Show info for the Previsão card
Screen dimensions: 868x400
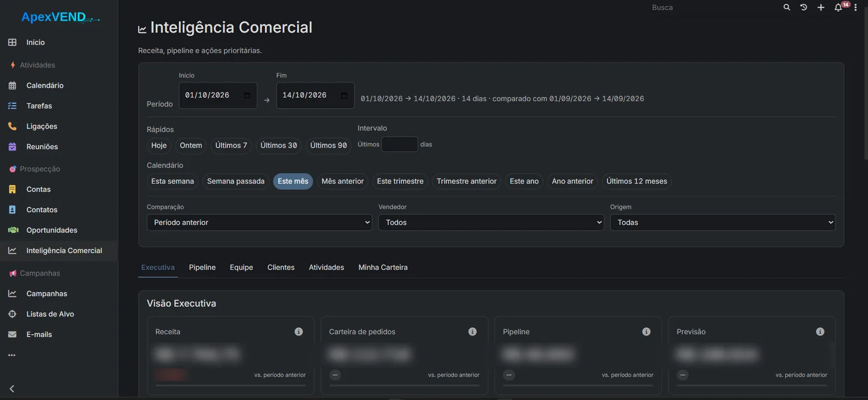(x=820, y=332)
